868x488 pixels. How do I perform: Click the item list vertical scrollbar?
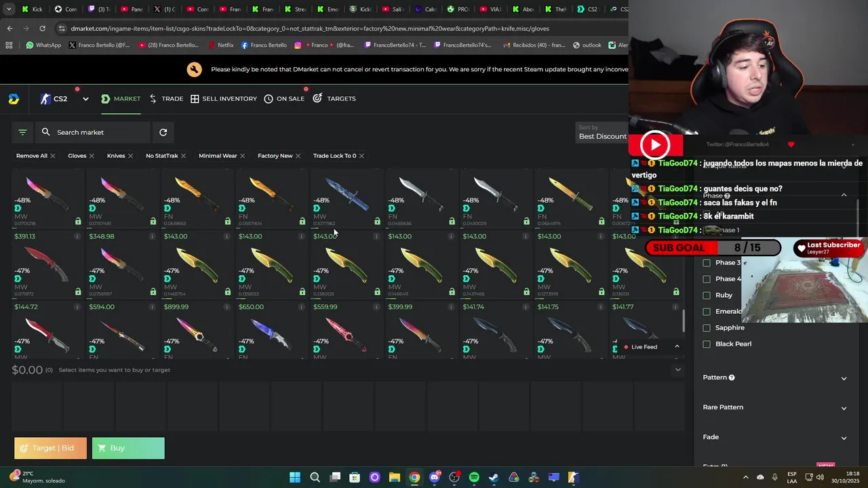[684, 321]
